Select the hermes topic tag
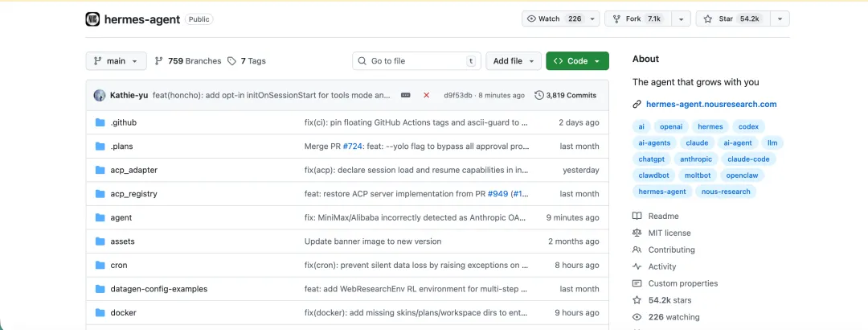This screenshot has height=330, width=868. click(x=710, y=126)
